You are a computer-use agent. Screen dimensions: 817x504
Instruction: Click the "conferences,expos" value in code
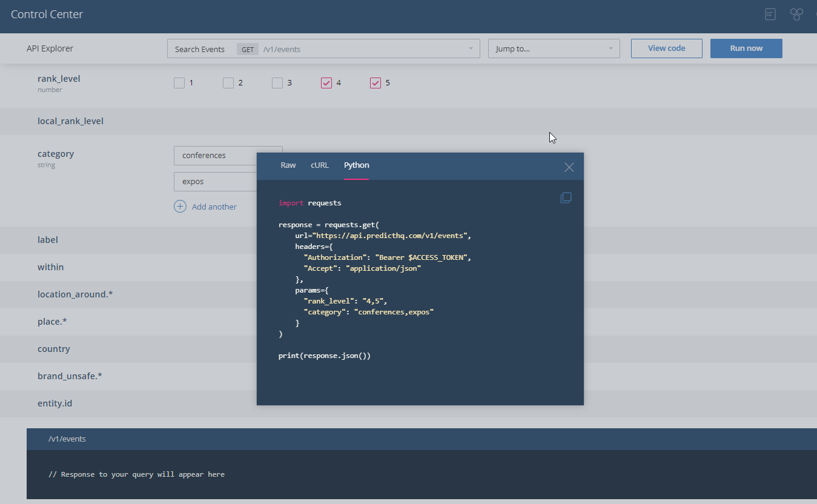click(394, 312)
